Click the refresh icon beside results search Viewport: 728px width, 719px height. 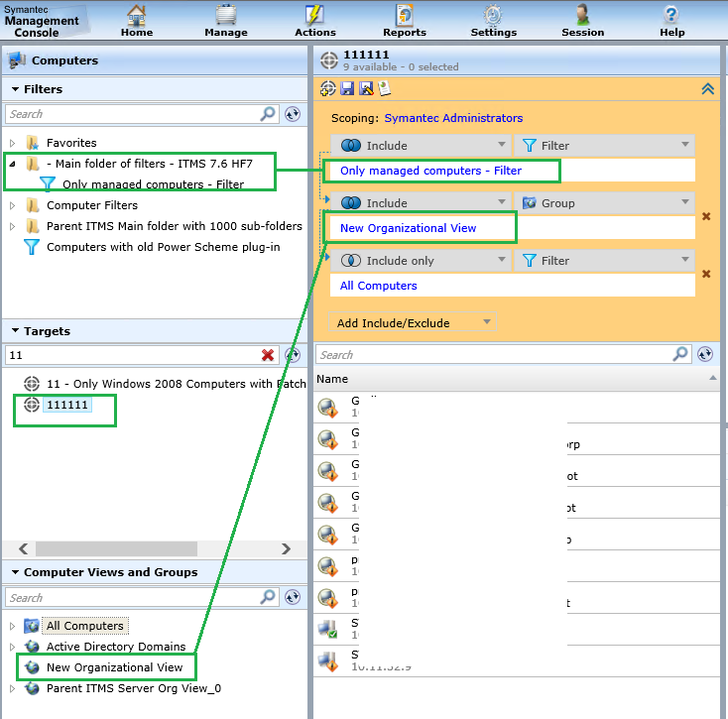tap(705, 354)
